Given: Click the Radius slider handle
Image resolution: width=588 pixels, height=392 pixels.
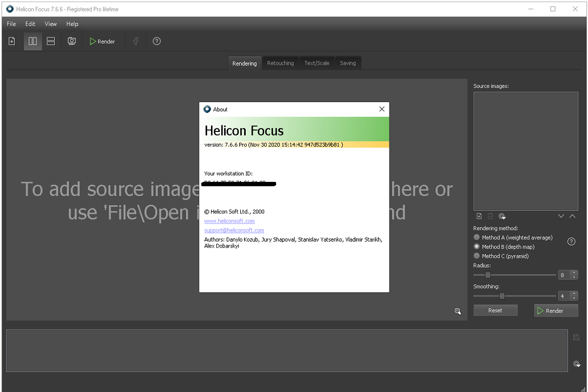Looking at the screenshot, I should click(x=488, y=275).
